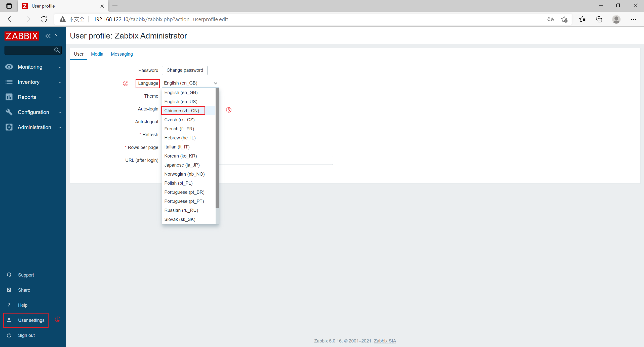Click the tab actions icon at top left

(9, 6)
